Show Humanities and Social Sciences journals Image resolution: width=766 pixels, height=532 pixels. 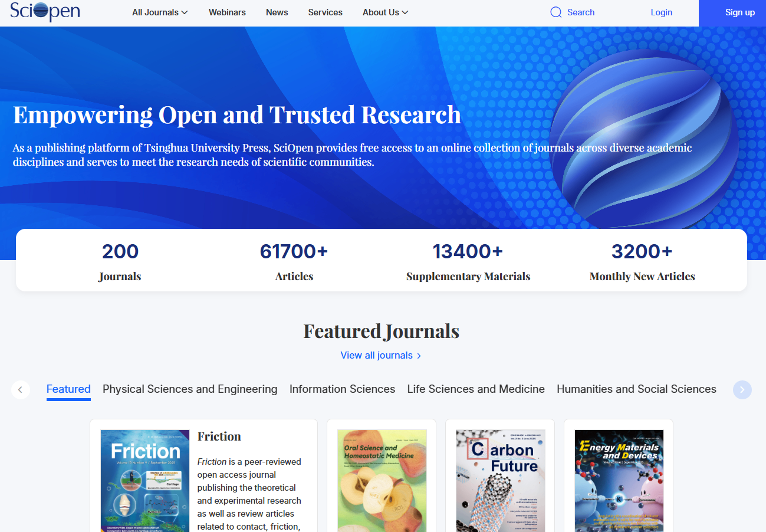coord(636,389)
